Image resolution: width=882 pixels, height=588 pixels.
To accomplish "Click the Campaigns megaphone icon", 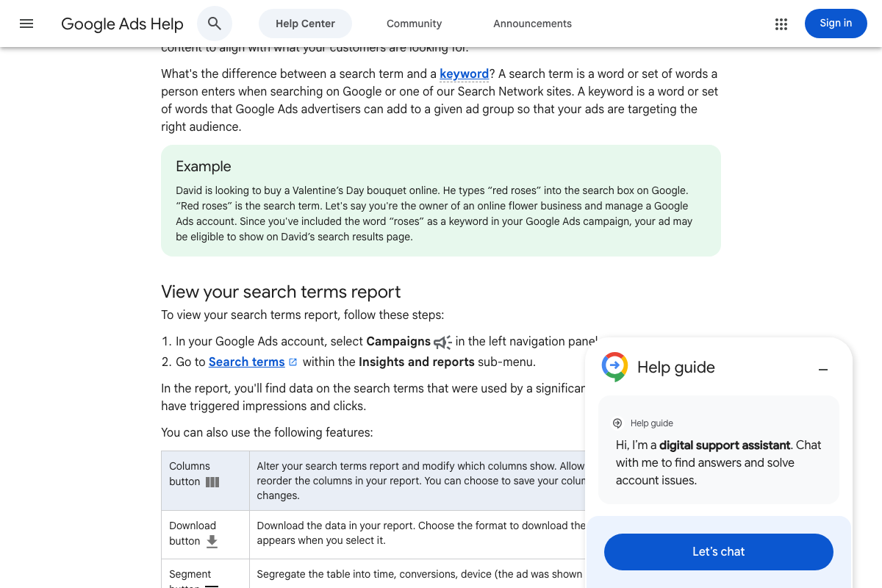I will [x=442, y=342].
